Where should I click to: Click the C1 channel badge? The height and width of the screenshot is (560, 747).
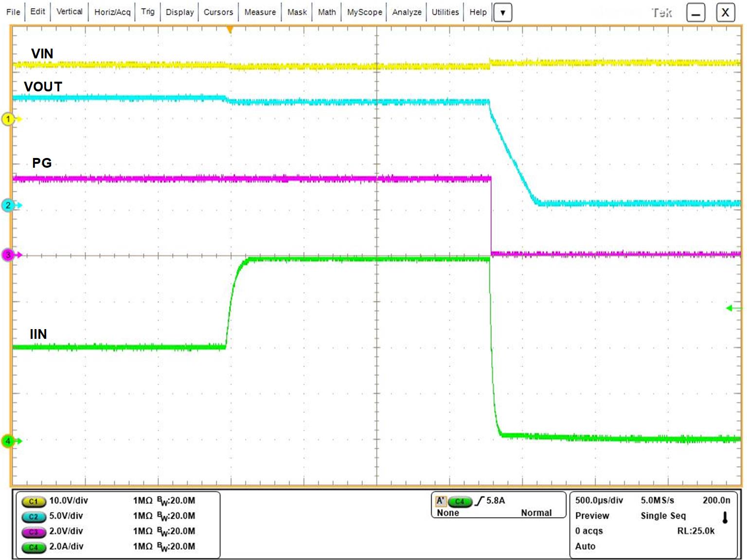pos(34,501)
